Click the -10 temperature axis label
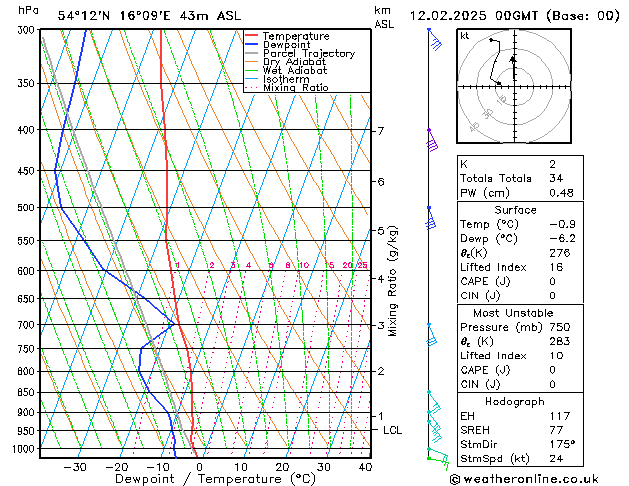This screenshot has height=486, width=629. pos(158,467)
